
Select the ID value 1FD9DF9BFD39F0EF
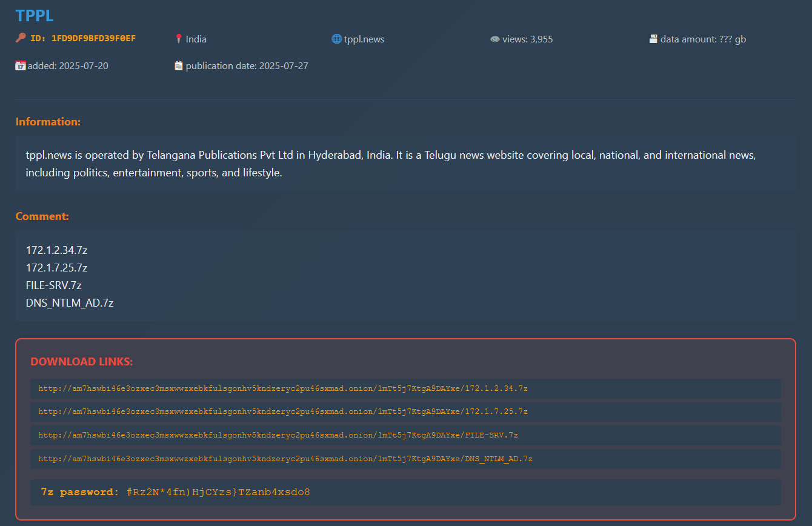click(x=93, y=39)
